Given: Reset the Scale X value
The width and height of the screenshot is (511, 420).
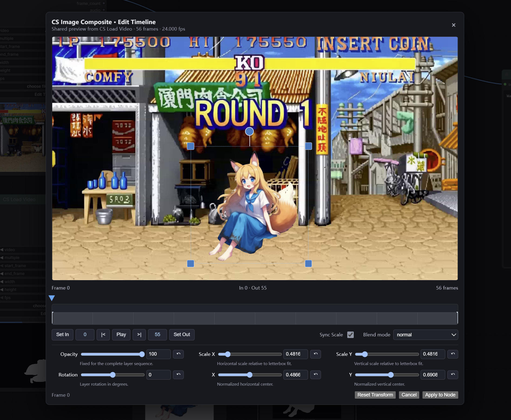Looking at the screenshot, I should coord(316,354).
